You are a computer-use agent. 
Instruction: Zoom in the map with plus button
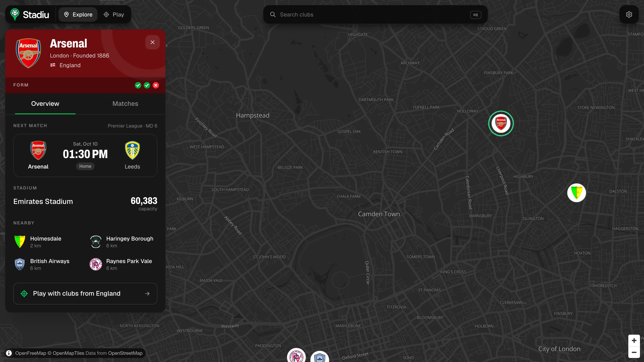[x=634, y=340]
